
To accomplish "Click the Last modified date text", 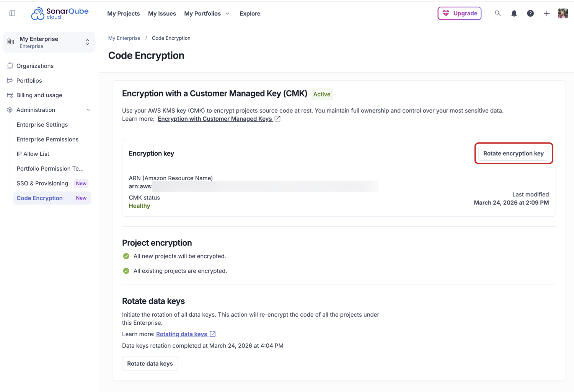I will (511, 203).
